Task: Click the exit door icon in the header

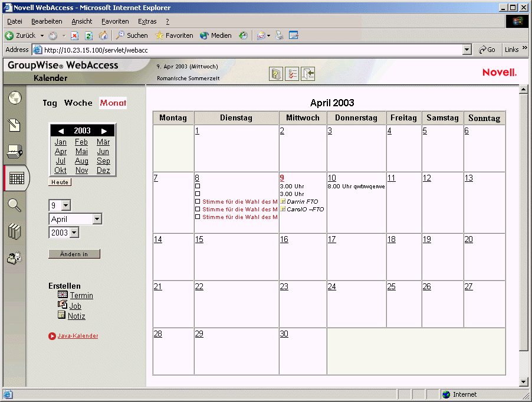Action: 308,74
